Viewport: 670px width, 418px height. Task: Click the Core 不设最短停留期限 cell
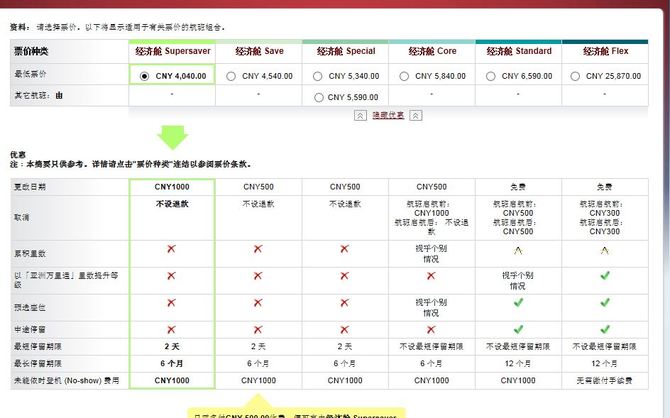pyautogui.click(x=432, y=347)
